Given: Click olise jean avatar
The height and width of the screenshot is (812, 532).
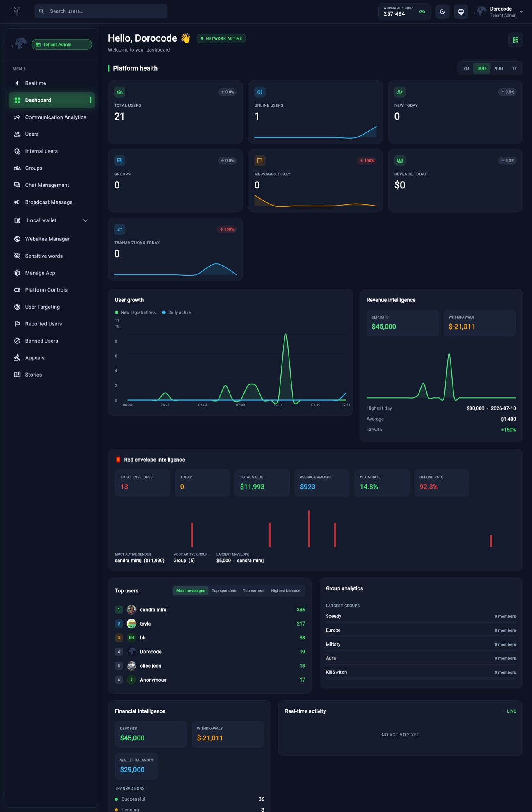Looking at the screenshot, I should 131,666.
